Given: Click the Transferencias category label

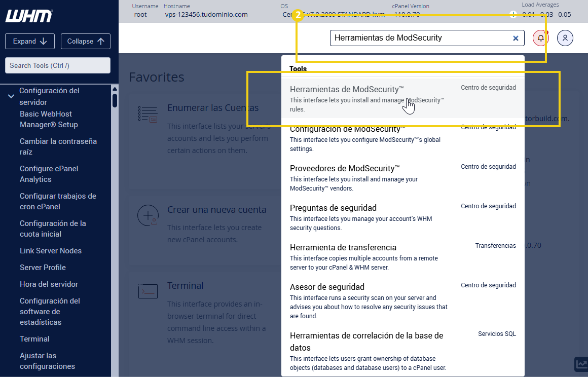Looking at the screenshot, I should (x=495, y=245).
